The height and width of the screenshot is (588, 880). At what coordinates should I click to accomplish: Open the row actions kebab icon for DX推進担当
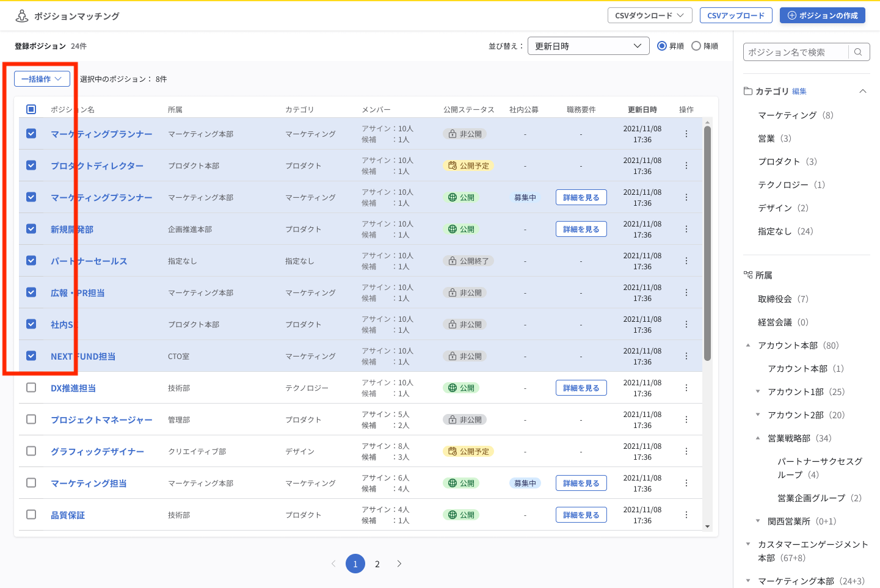pos(686,388)
